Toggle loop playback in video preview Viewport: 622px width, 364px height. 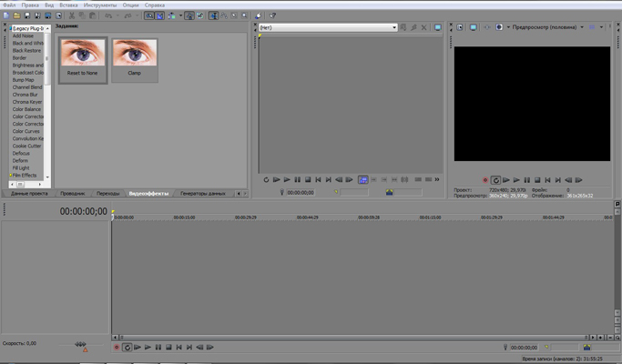(x=495, y=180)
